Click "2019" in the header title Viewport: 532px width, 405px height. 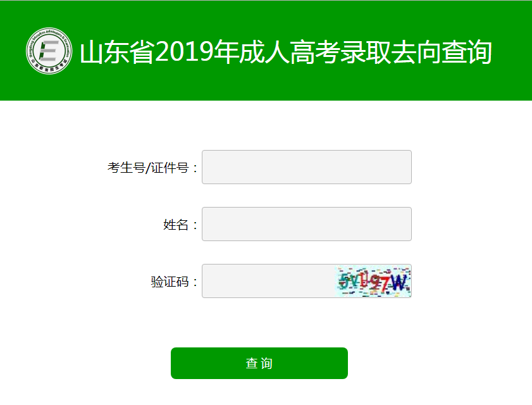[x=183, y=53]
